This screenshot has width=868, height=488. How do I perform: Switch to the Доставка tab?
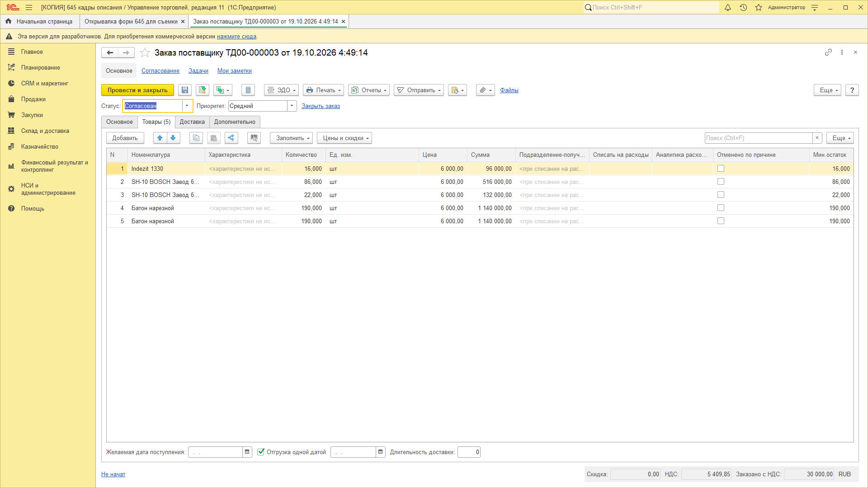192,122
